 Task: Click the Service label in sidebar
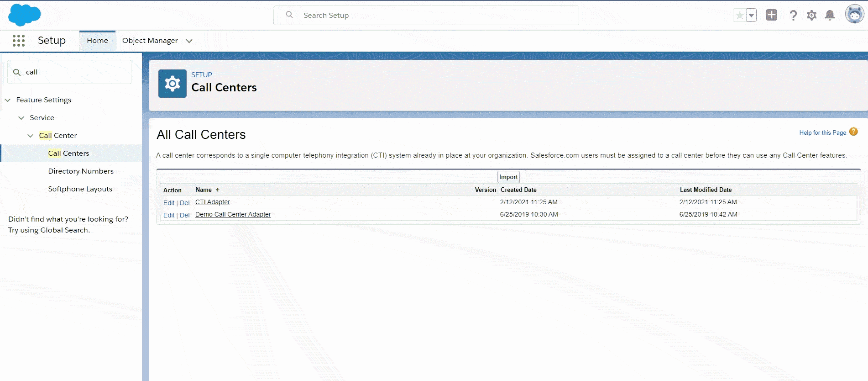42,118
